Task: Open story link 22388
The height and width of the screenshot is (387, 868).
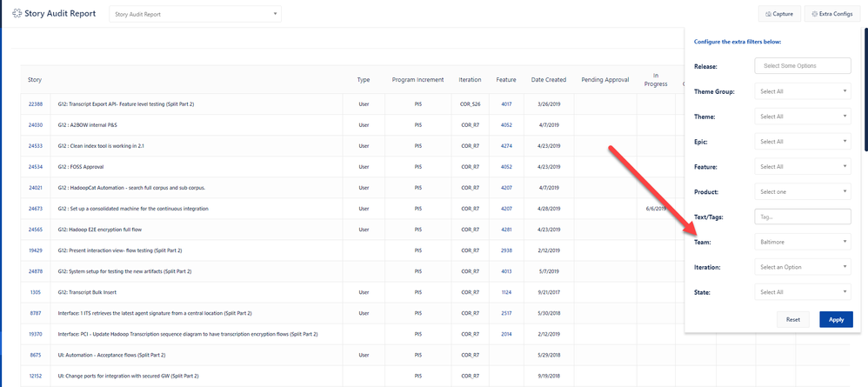Action: coord(36,104)
